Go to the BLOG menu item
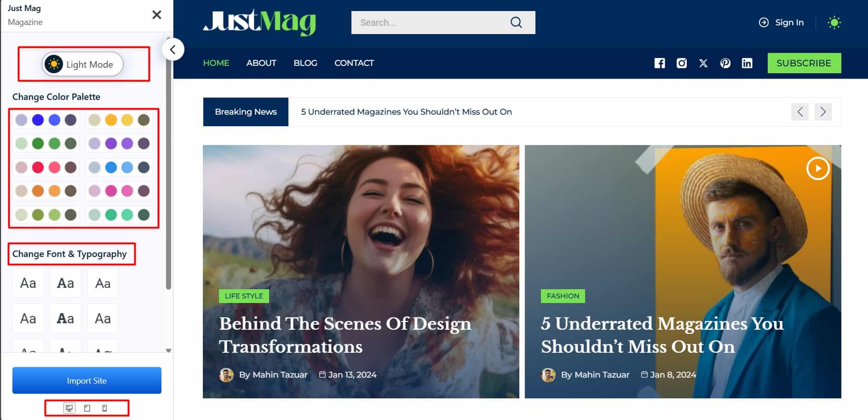 click(305, 63)
